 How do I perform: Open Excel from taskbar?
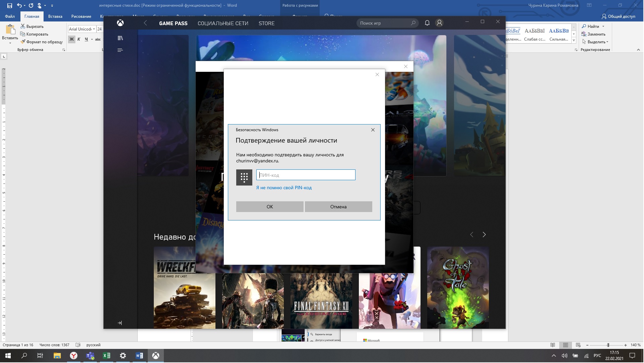coord(107,356)
